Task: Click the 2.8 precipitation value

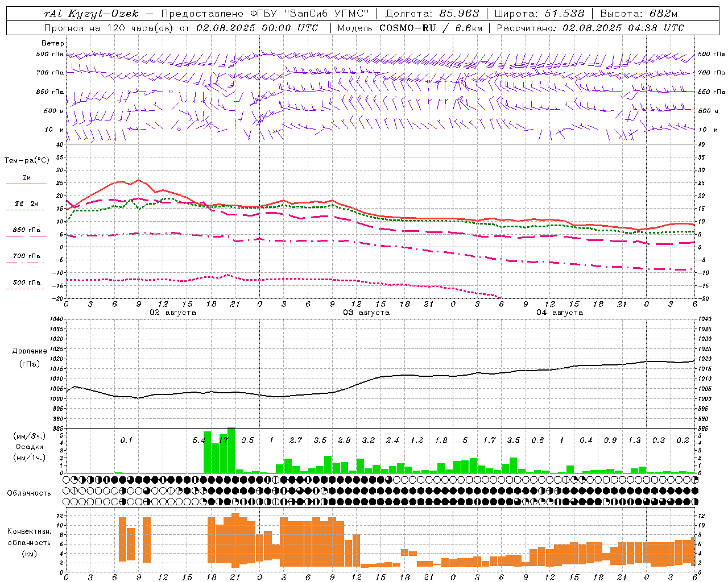Action: pyautogui.click(x=344, y=440)
